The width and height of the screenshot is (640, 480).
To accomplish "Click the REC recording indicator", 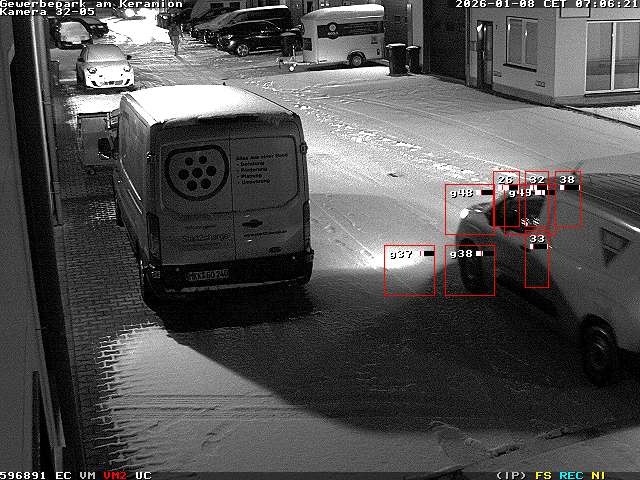I will [x=571, y=475].
